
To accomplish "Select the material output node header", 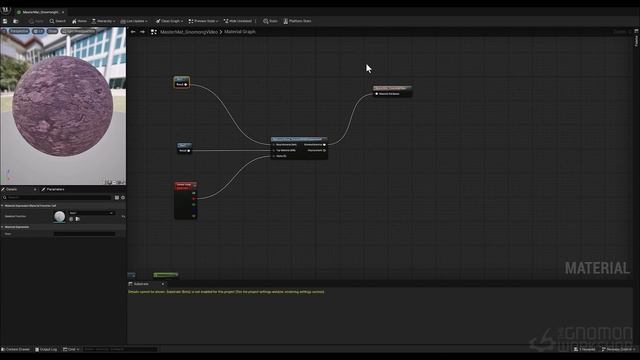I will (392, 88).
